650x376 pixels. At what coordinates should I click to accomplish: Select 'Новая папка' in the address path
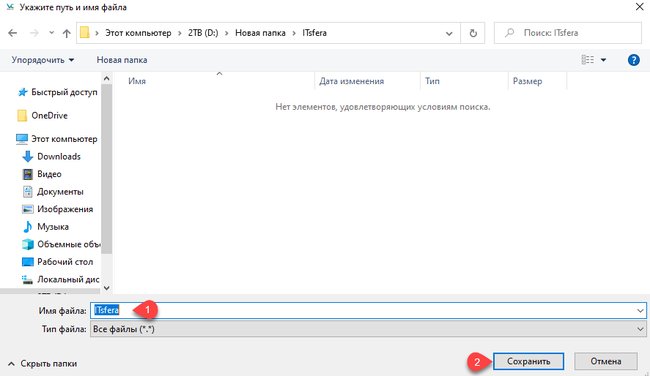[x=260, y=33]
